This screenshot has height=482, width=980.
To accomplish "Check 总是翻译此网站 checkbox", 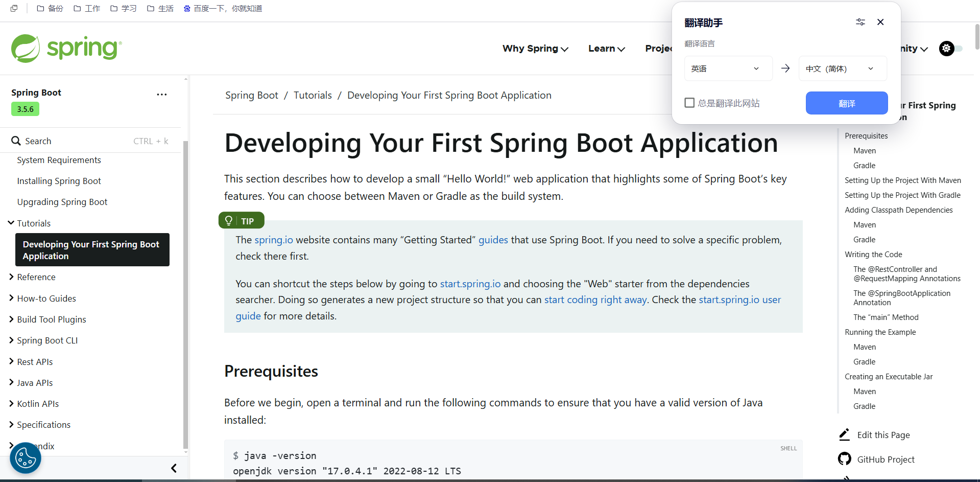I will (x=689, y=103).
